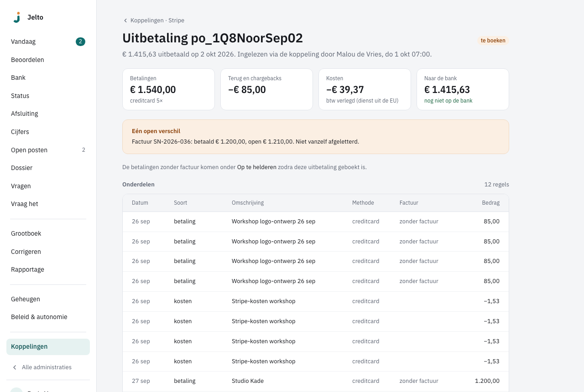Screen dimensions: 584x392
Task: Open Vraag het page
Action: point(48,204)
